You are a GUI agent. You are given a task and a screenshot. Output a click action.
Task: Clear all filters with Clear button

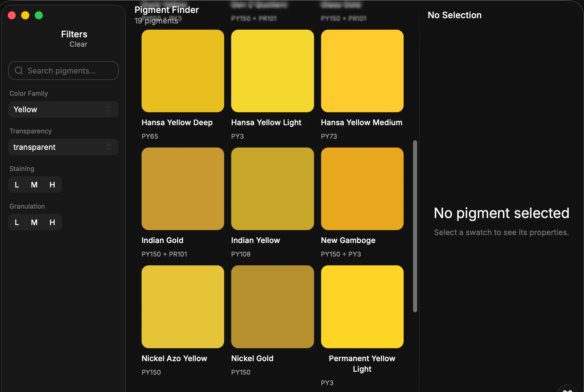pos(78,44)
